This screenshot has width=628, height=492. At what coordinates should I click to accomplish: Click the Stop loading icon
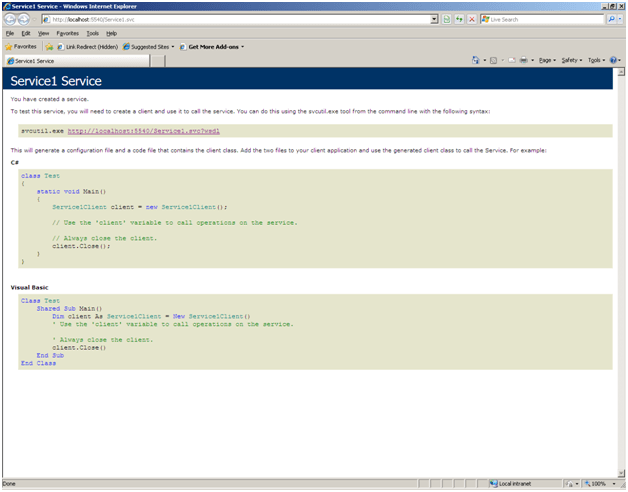pyautogui.click(x=472, y=19)
